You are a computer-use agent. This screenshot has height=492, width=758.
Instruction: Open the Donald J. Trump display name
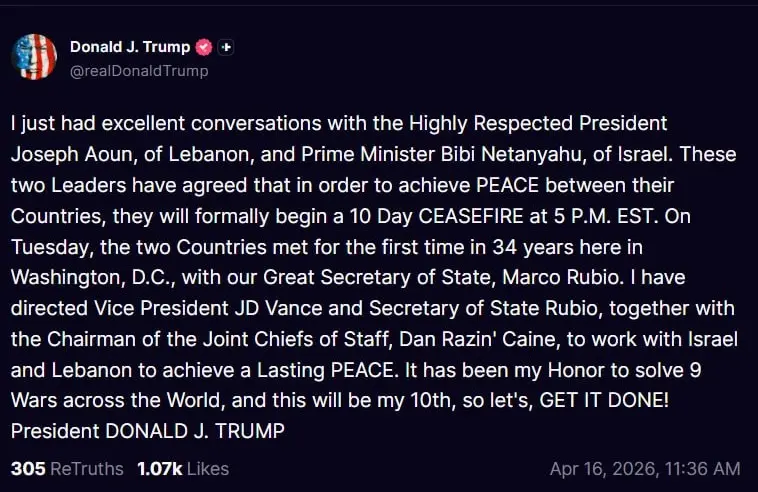point(130,47)
